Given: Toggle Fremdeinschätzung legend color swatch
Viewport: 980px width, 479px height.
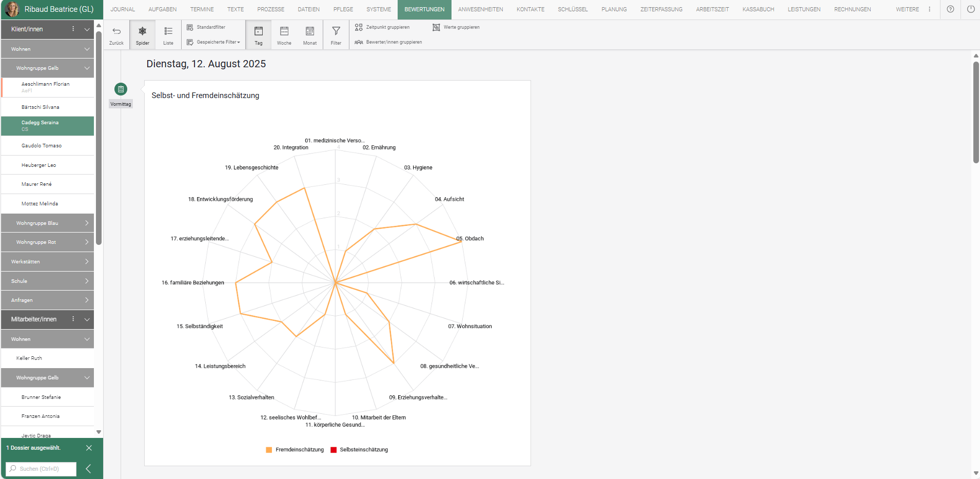Looking at the screenshot, I should point(269,450).
